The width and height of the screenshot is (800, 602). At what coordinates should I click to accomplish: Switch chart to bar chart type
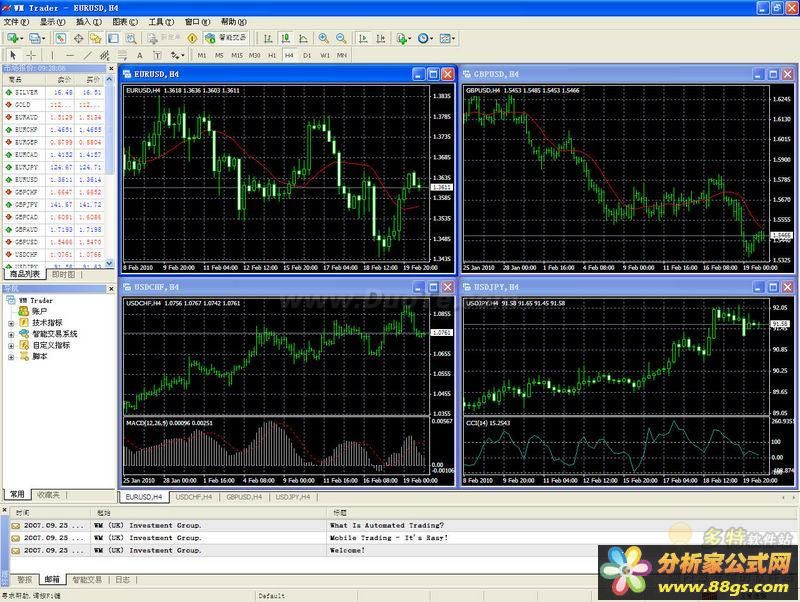(268, 38)
